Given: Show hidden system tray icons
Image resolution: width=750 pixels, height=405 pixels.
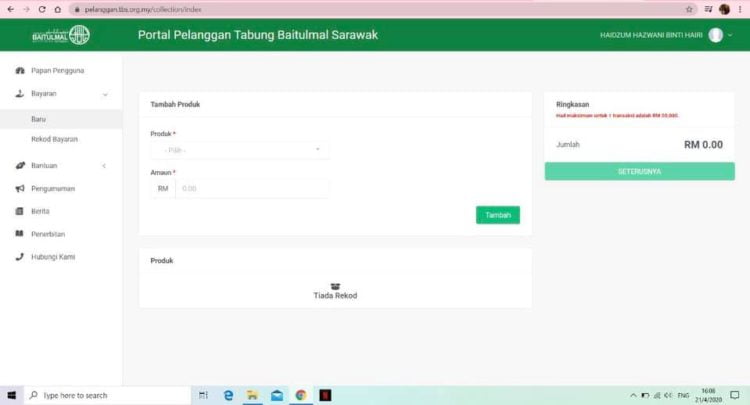Looking at the screenshot, I should (x=633, y=395).
